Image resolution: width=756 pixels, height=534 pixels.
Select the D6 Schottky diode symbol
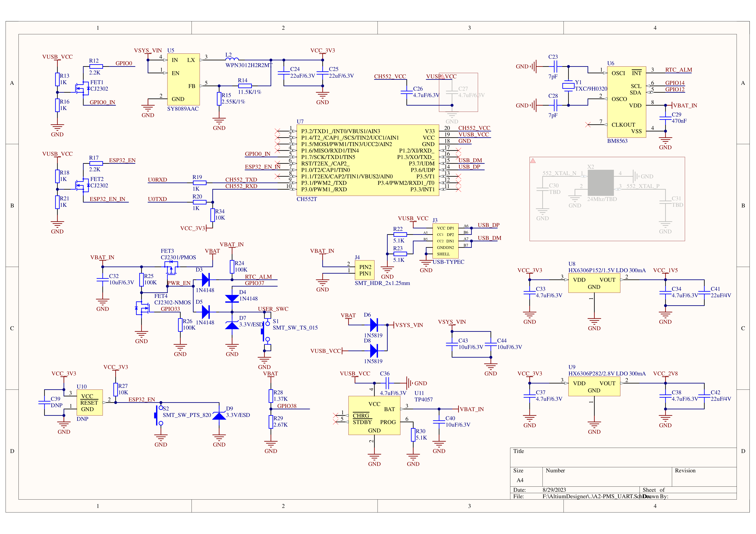[x=374, y=325]
